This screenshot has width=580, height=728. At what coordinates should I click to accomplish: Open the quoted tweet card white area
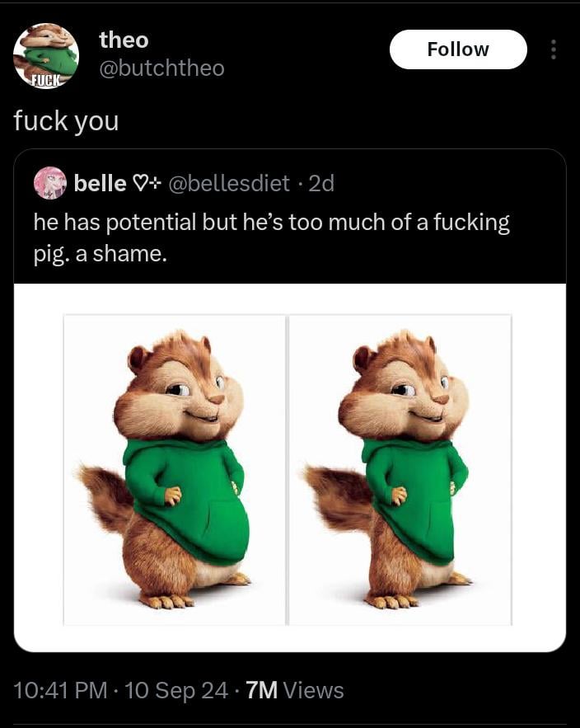pos(290,468)
